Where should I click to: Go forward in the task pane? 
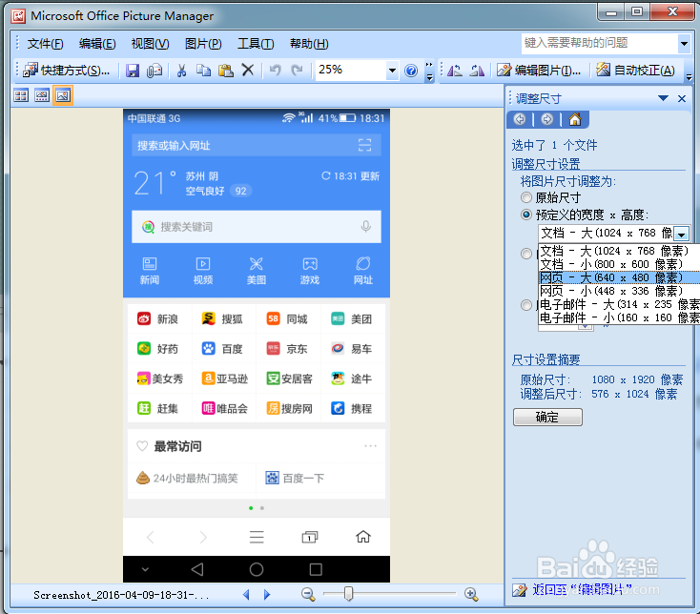coord(546,119)
